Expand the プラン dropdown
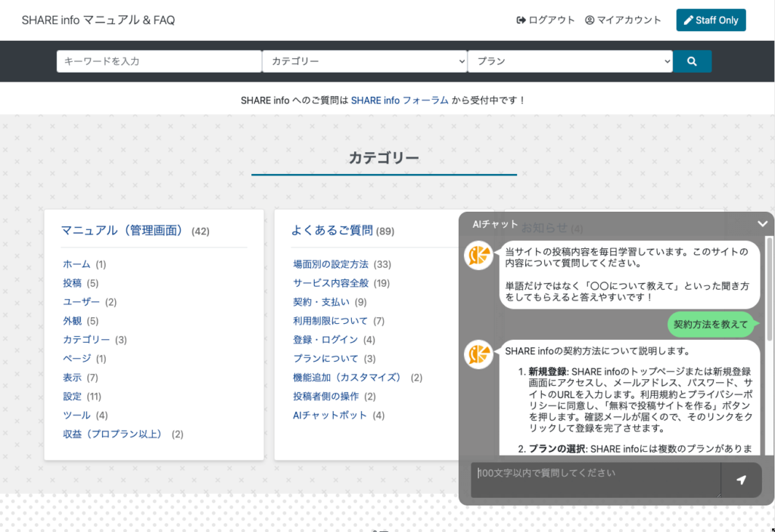The image size is (775, 532). tap(570, 61)
